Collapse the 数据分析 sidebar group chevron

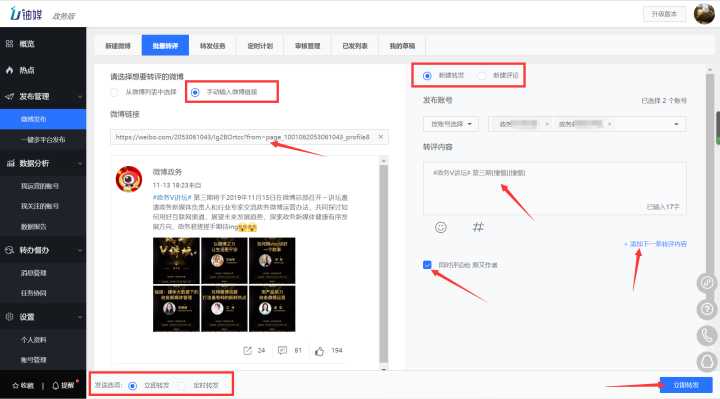pos(80,163)
